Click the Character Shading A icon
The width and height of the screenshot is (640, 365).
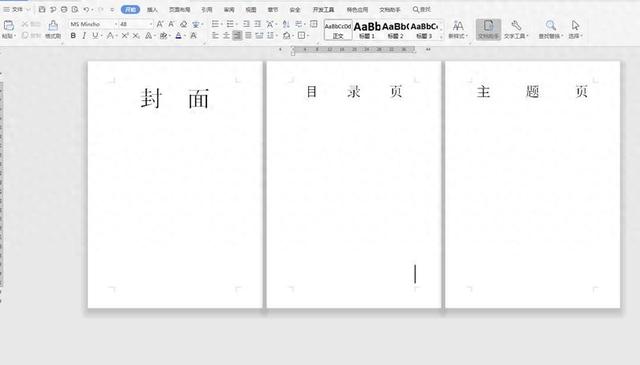(x=193, y=36)
